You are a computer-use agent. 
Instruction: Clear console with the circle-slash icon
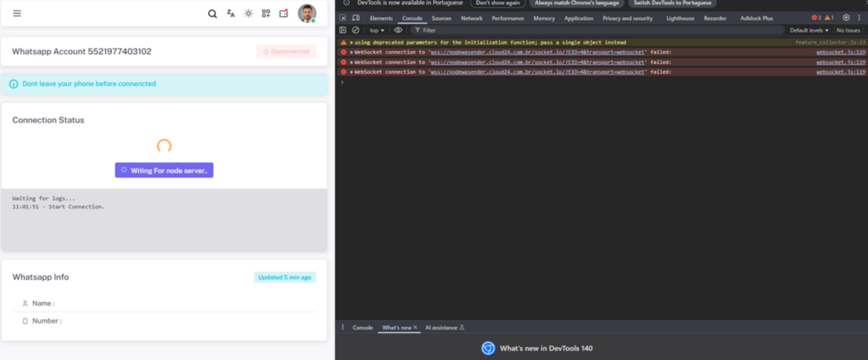point(356,29)
